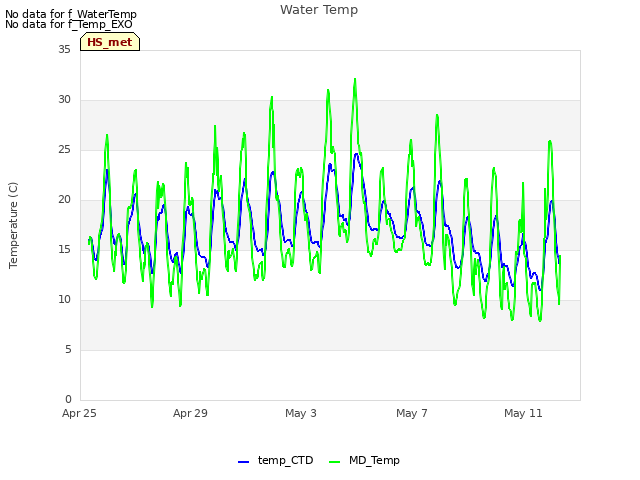This screenshot has width=640, height=480.
Task: Click the May 11 x-axis tick label
Action: coord(523,413)
